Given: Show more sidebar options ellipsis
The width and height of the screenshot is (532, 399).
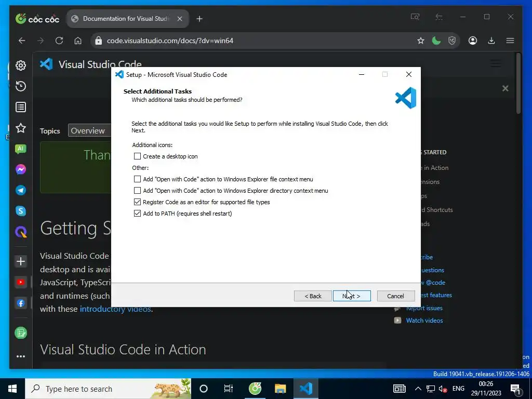Looking at the screenshot, I should pyautogui.click(x=21, y=356).
